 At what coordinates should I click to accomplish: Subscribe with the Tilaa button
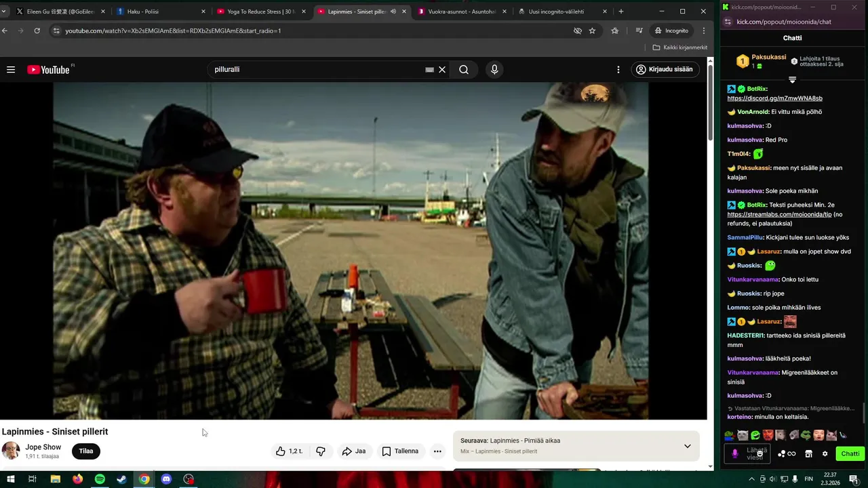click(86, 451)
